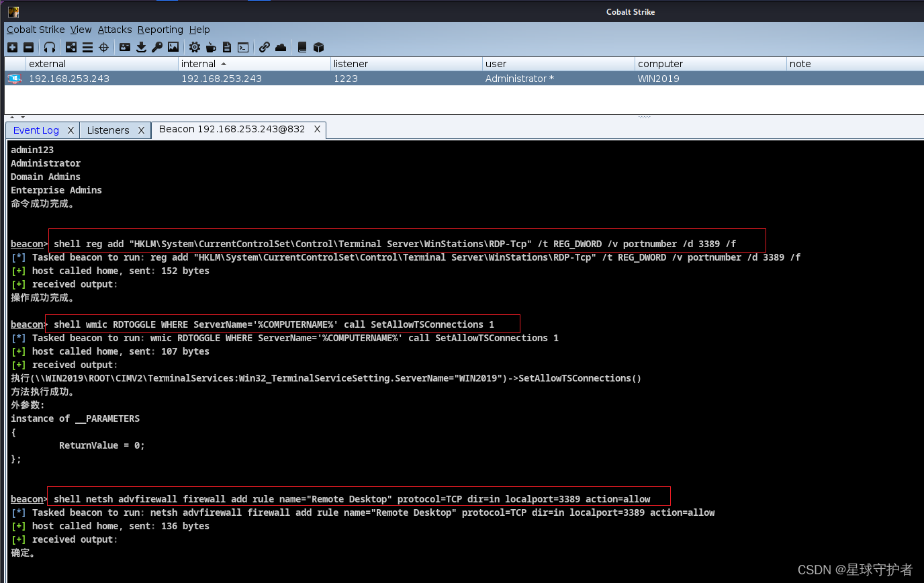Open Credentials via the ID card icon
This screenshot has width=924, height=583.
(x=125, y=47)
